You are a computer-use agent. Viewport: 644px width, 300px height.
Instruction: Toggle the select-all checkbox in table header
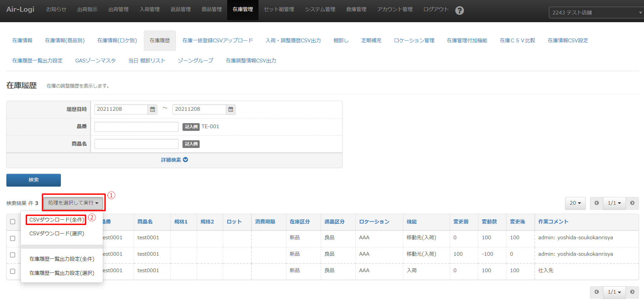(x=13, y=222)
